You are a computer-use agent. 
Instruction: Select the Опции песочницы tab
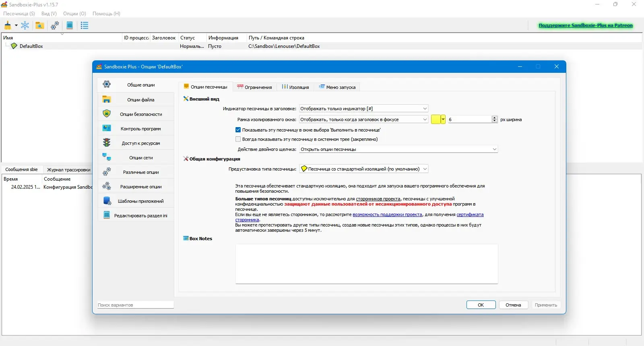click(x=206, y=86)
